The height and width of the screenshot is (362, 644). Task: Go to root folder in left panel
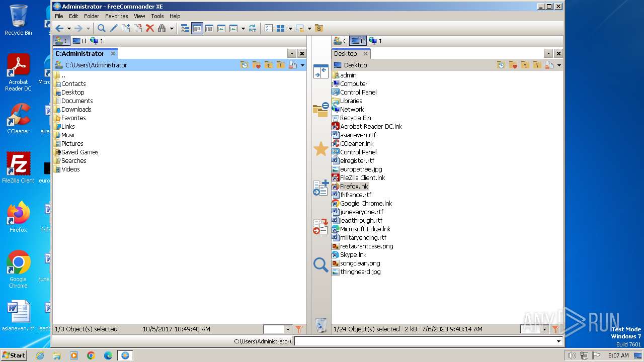pyautogui.click(x=281, y=65)
